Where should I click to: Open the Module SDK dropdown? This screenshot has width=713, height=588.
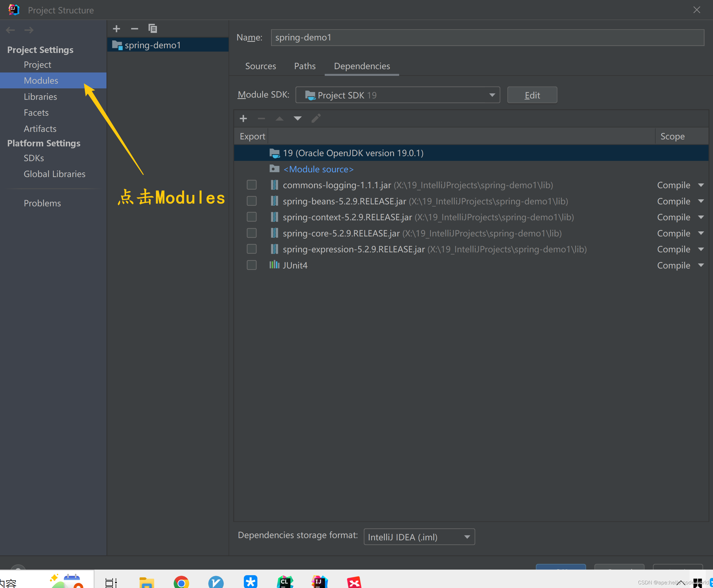[397, 95]
